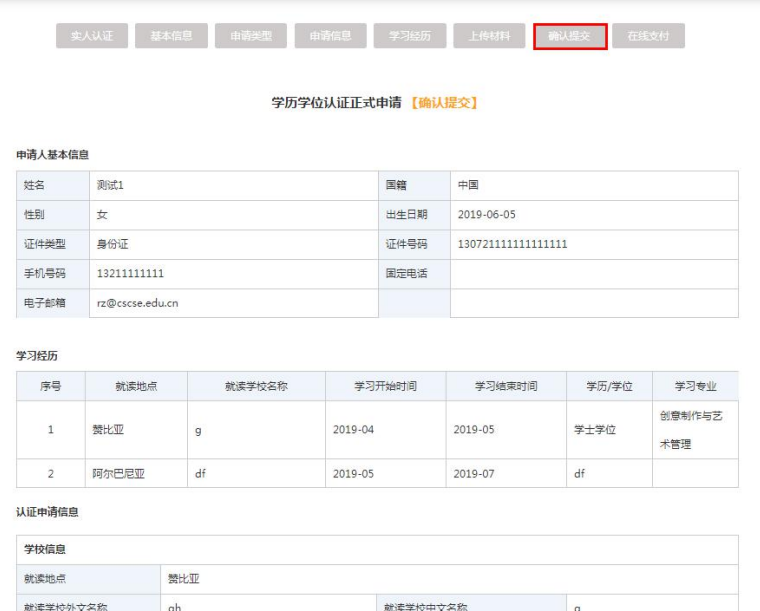
Task: Click the highlighted 确认提交 step button
Action: pos(570,37)
